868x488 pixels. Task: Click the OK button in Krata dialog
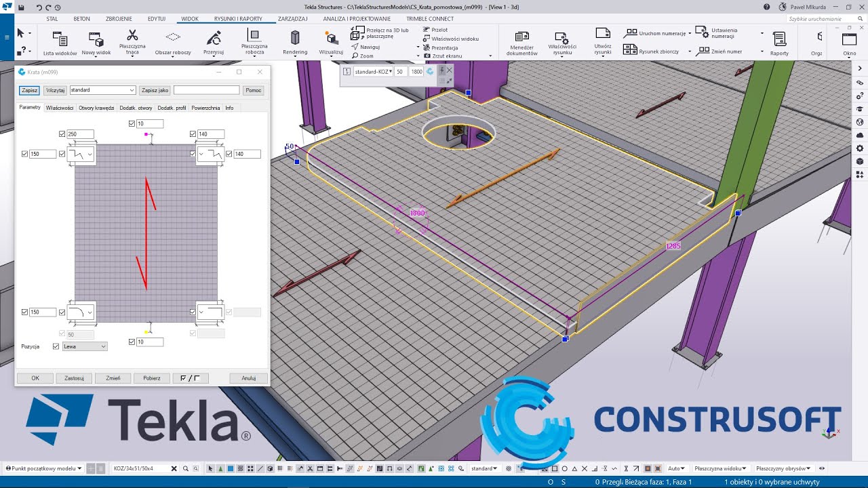35,378
